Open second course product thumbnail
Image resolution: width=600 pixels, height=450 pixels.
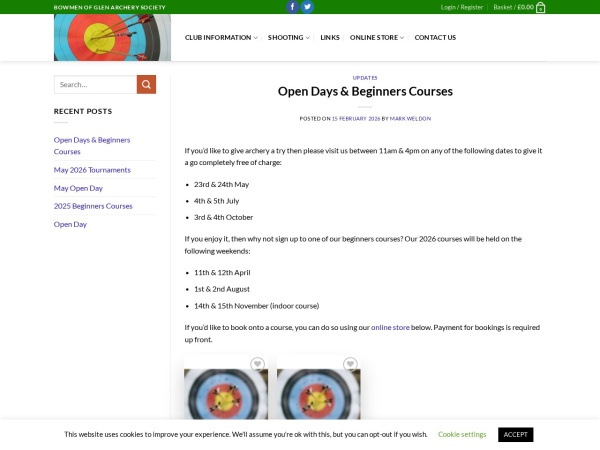[x=318, y=394]
